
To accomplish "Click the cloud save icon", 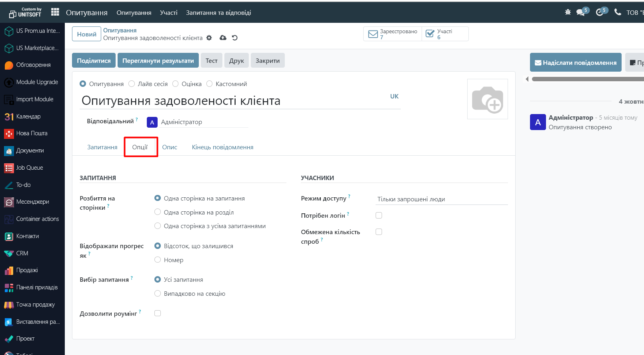I will point(223,38).
